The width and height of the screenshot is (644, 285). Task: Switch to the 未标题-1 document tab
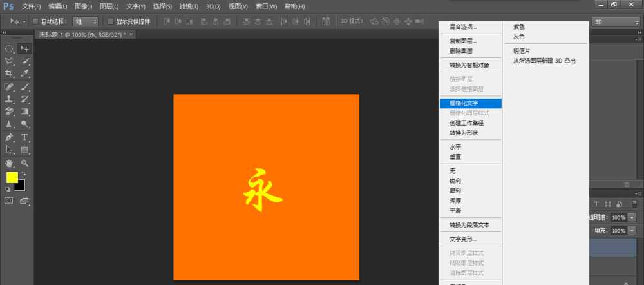[x=82, y=34]
